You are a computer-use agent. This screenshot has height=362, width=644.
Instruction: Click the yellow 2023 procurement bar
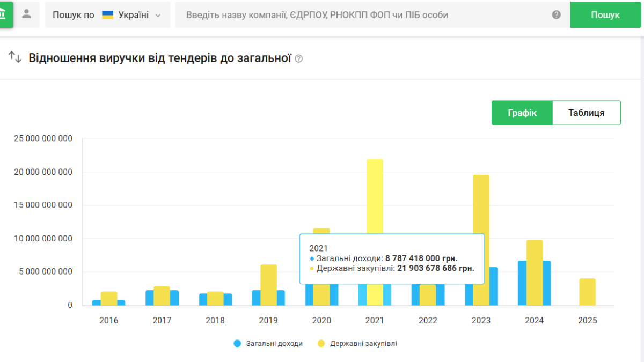tap(481, 215)
